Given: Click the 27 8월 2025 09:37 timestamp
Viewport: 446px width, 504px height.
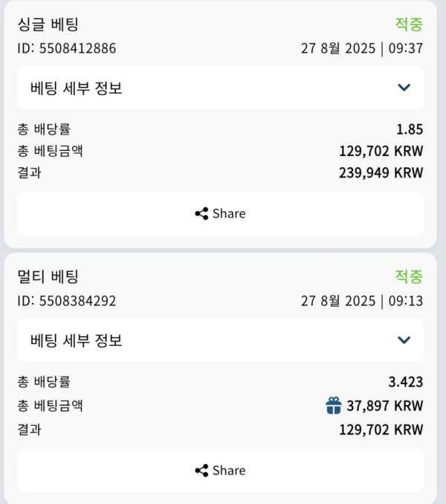Looking at the screenshot, I should click(x=362, y=48).
